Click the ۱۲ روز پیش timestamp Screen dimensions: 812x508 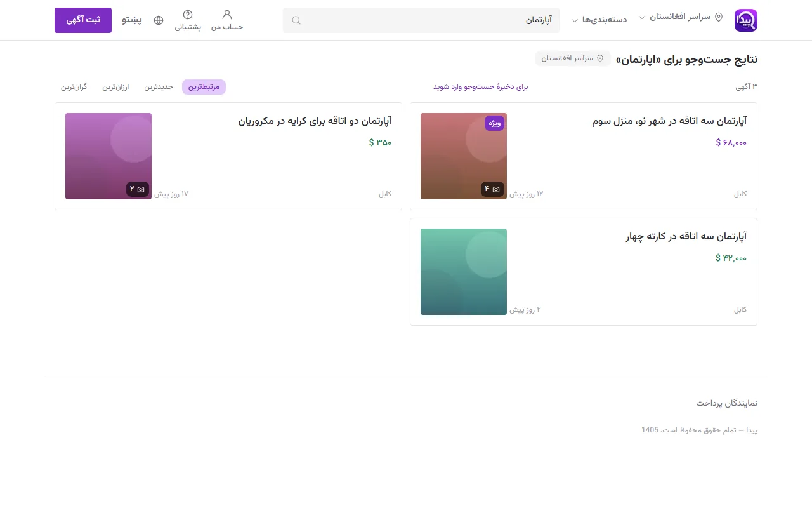[527, 194]
